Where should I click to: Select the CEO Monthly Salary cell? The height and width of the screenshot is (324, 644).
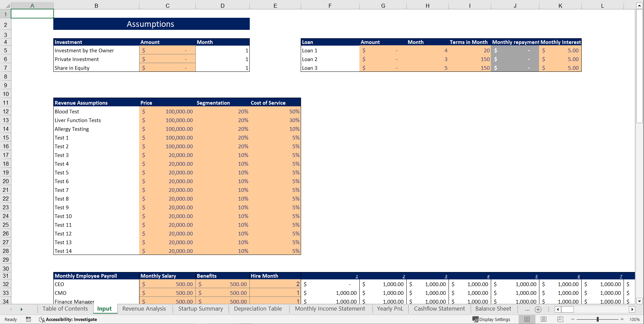pyautogui.click(x=167, y=284)
